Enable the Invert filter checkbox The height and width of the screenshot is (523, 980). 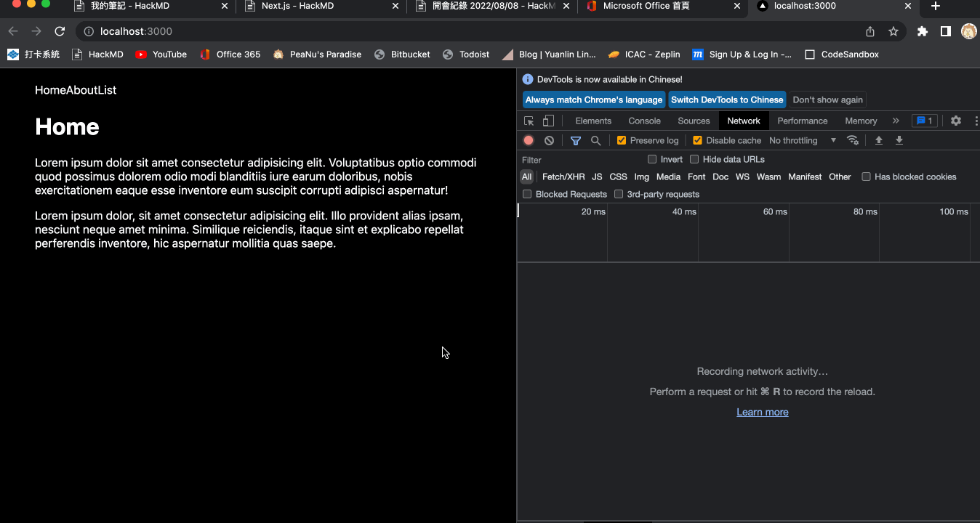(x=652, y=159)
